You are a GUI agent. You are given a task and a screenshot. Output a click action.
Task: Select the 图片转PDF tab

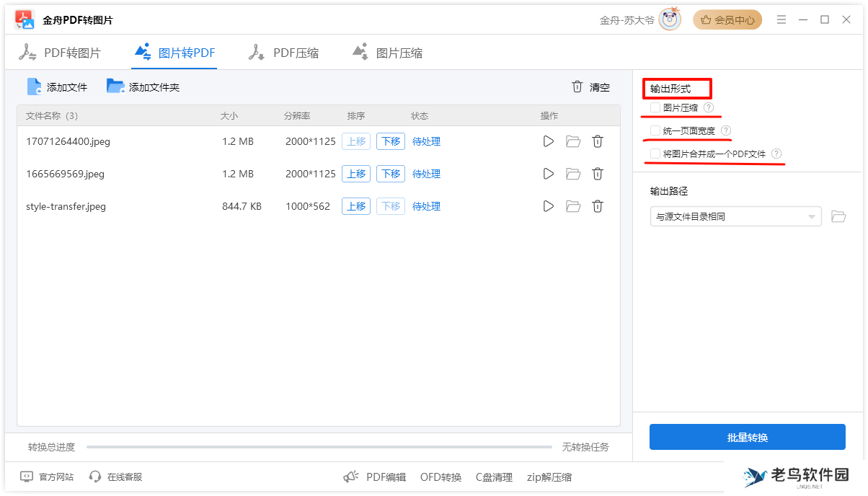(174, 53)
